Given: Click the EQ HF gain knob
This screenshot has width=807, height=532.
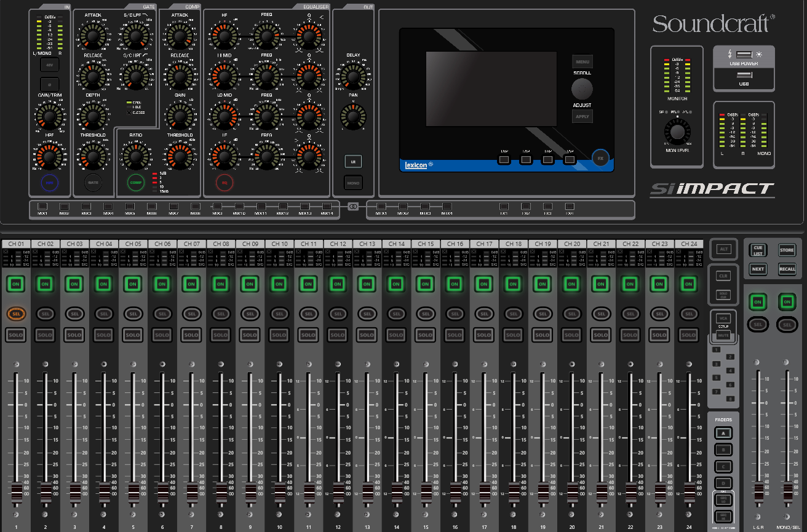Looking at the screenshot, I should (225, 37).
